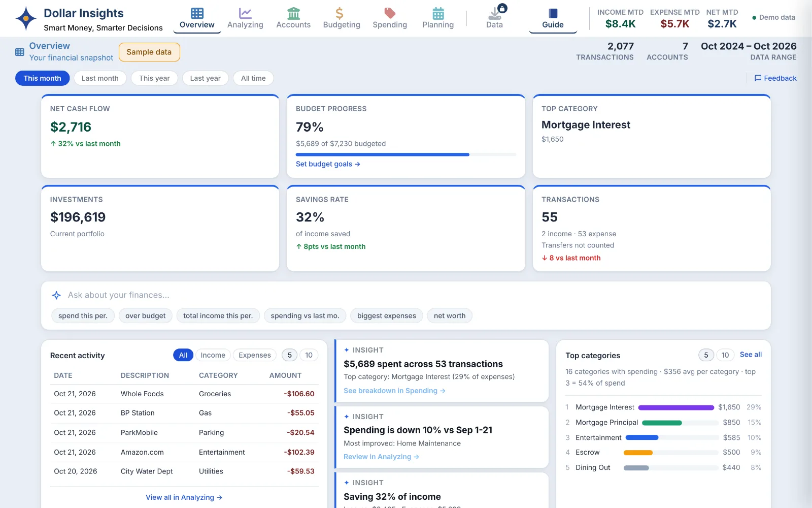Click Escrow orange bar

coord(638,453)
